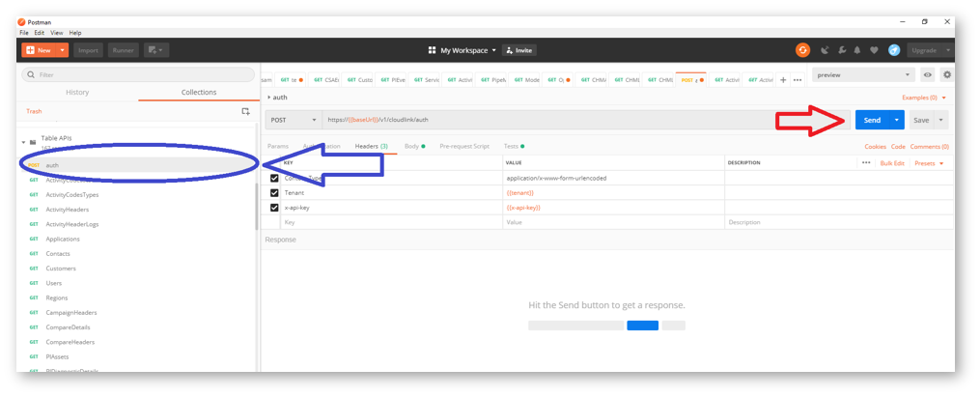Viewport: 980px width, 397px height.
Task: Open the Code link
Action: pyautogui.click(x=898, y=146)
